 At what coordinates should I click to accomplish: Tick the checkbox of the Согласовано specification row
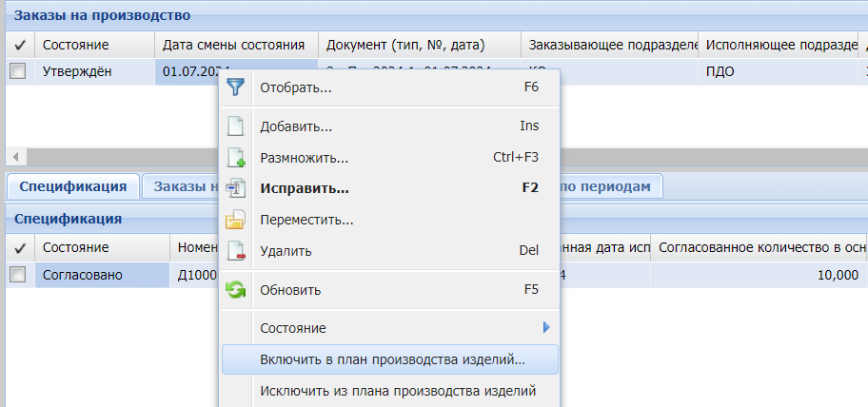point(17,275)
